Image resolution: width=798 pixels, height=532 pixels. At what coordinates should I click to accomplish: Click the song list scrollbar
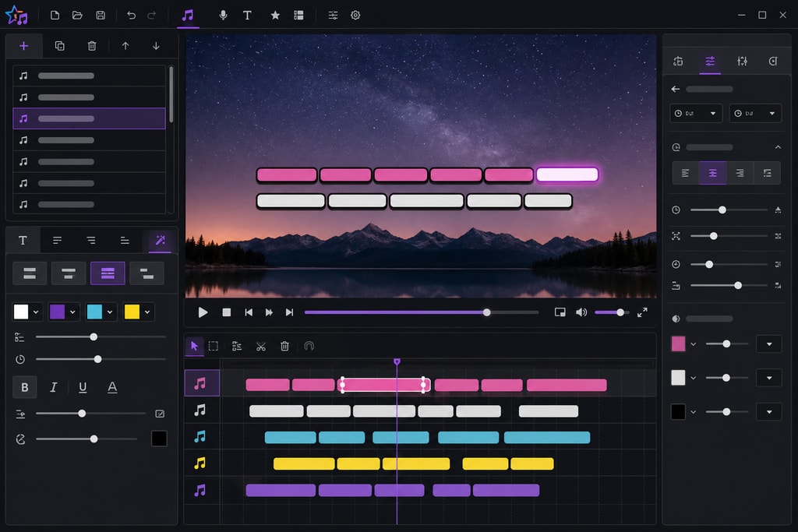171,94
